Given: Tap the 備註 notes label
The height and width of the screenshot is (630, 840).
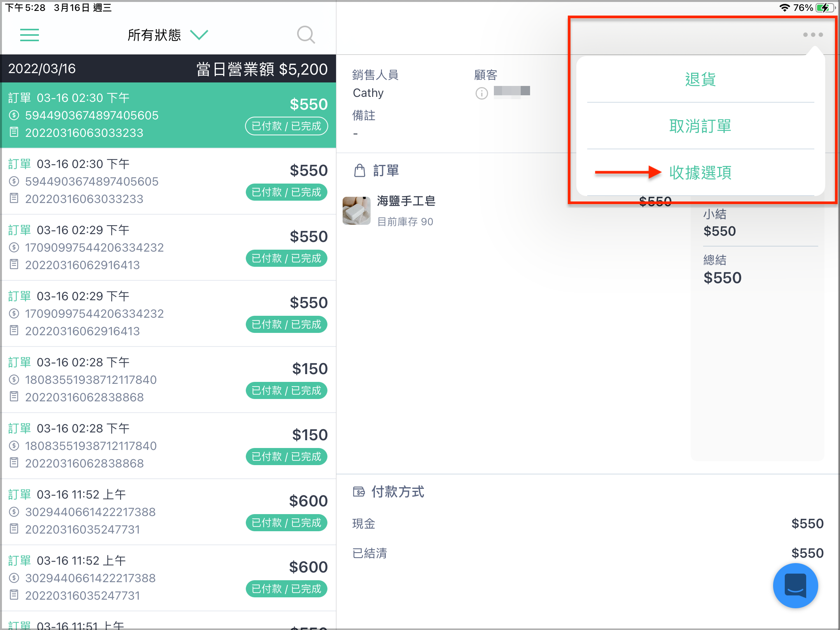Looking at the screenshot, I should pos(364,115).
